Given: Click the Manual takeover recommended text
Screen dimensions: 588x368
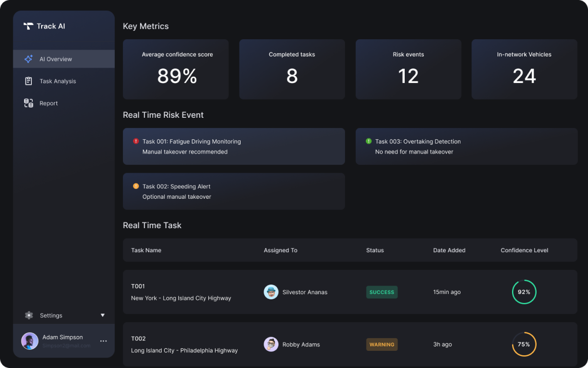Looking at the screenshot, I should 185,152.
